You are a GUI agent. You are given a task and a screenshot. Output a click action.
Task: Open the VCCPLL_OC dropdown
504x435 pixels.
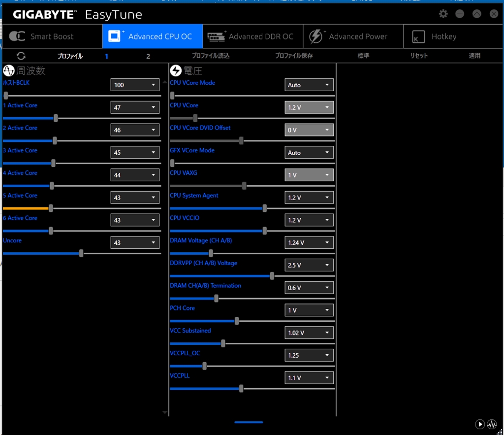[309, 355]
